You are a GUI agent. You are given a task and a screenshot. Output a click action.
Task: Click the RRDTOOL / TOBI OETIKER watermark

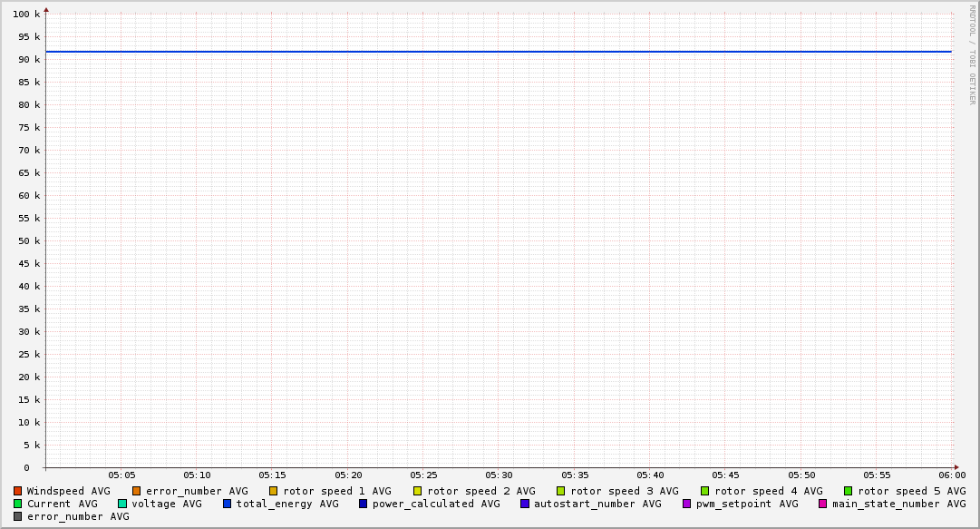point(973,54)
